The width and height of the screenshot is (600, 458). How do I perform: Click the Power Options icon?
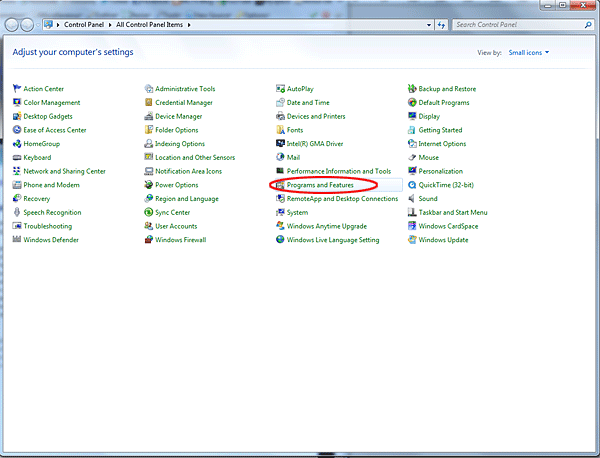coord(148,185)
